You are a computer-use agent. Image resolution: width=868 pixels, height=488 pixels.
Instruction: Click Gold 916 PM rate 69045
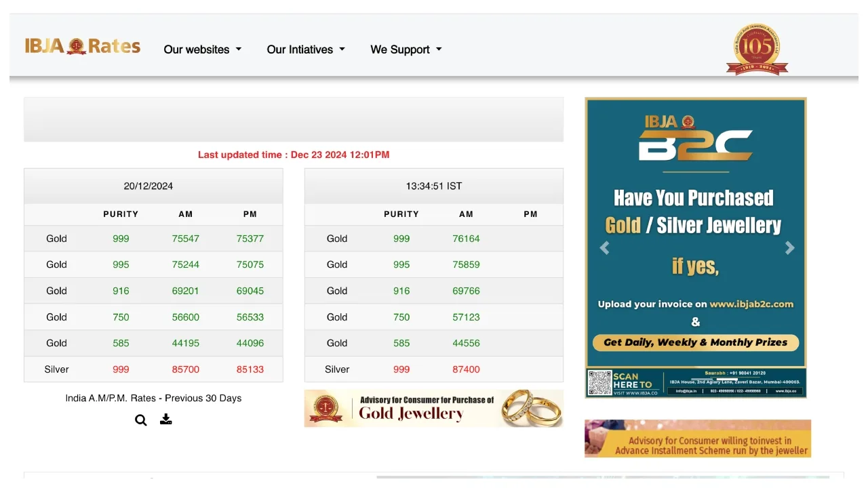tap(250, 291)
